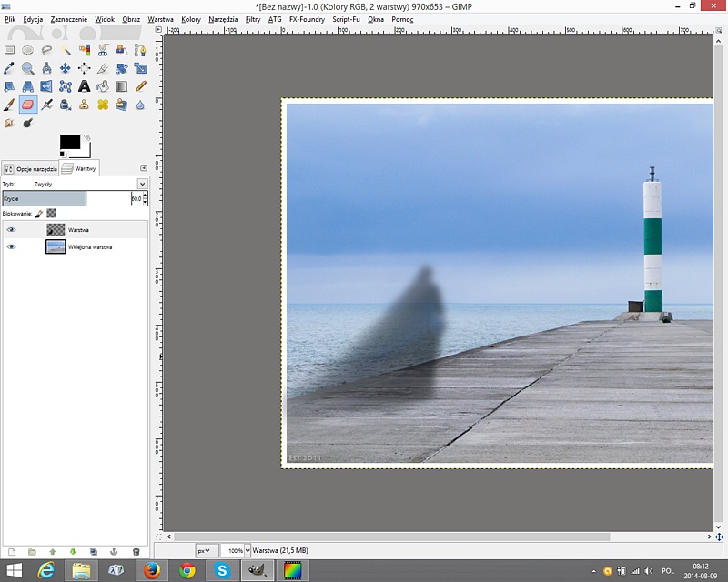Open the 100% zoom level dropdown
The width and height of the screenshot is (728, 582).
[248, 550]
